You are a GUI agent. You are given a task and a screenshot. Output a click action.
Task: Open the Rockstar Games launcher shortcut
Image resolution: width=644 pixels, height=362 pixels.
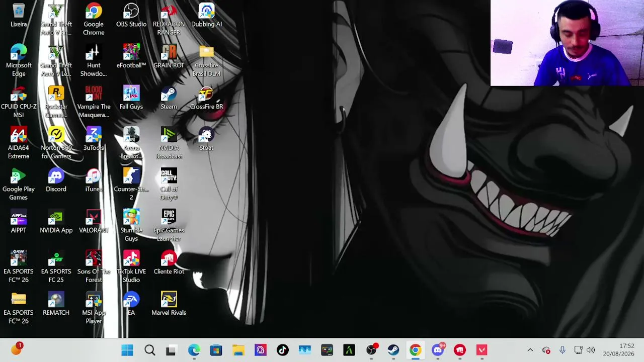point(56,102)
